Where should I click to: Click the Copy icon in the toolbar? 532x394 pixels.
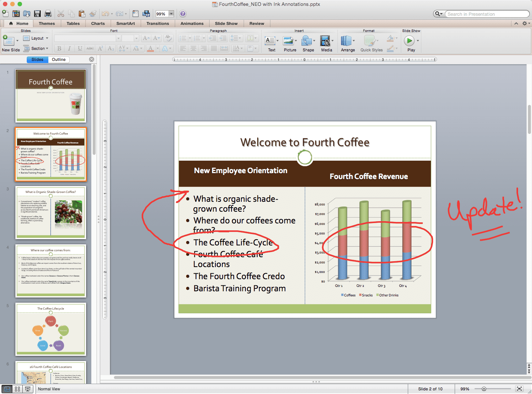click(x=71, y=14)
